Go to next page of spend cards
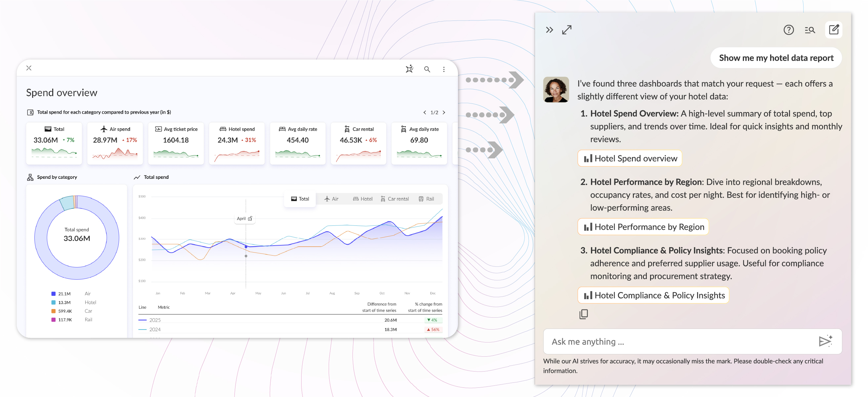 point(444,112)
